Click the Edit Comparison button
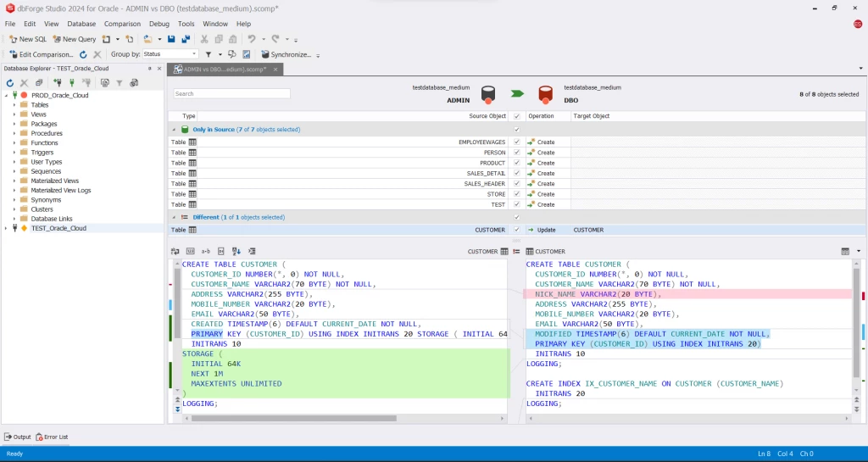This screenshot has width=868, height=462. [x=42, y=55]
